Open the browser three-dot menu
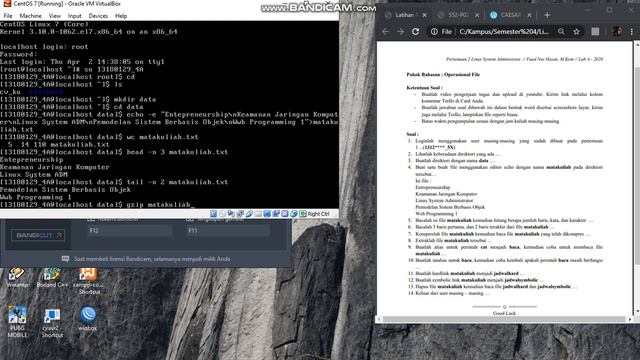Image resolution: width=640 pixels, height=360 pixels. click(x=632, y=31)
